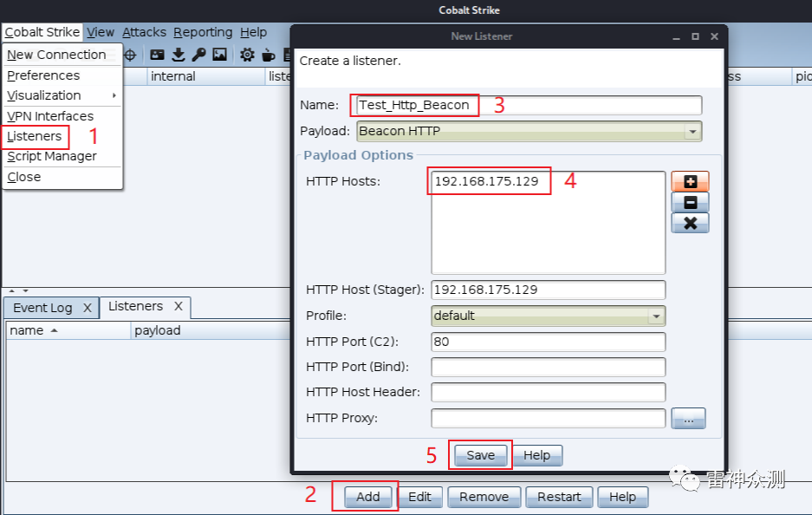Choose New Connection from the menu
This screenshot has height=515, width=812.
pyautogui.click(x=62, y=55)
